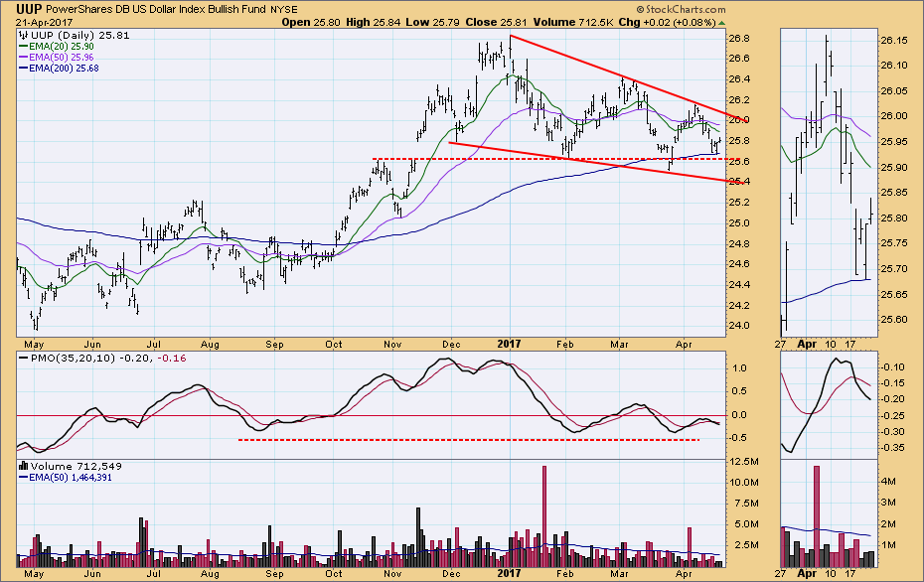Click the -0.10 label on the zoomed PMO axis
The image size is (924, 582).
[893, 367]
